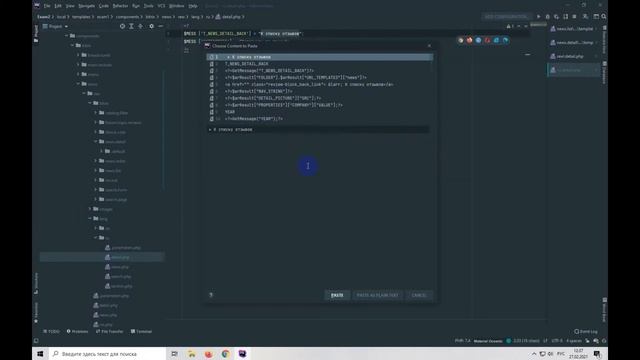
Task: Open help in paste dialog
Action: click(211, 295)
